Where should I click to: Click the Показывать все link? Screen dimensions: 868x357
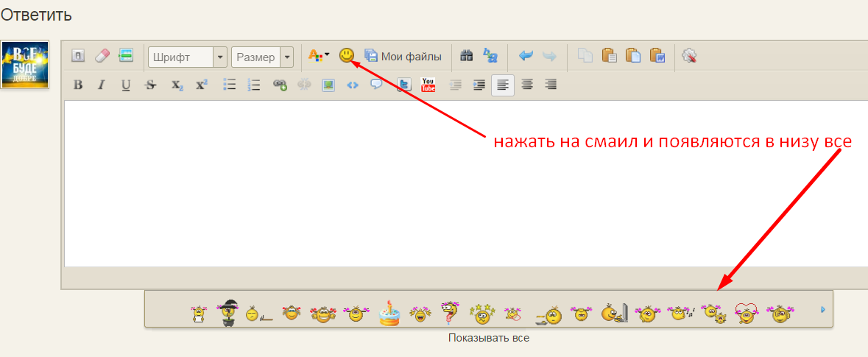488,339
